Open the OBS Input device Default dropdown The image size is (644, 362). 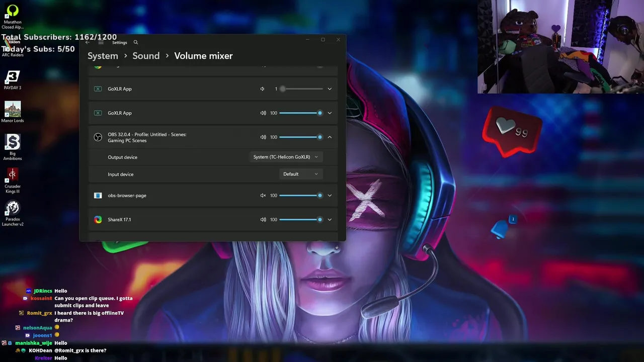point(300,174)
